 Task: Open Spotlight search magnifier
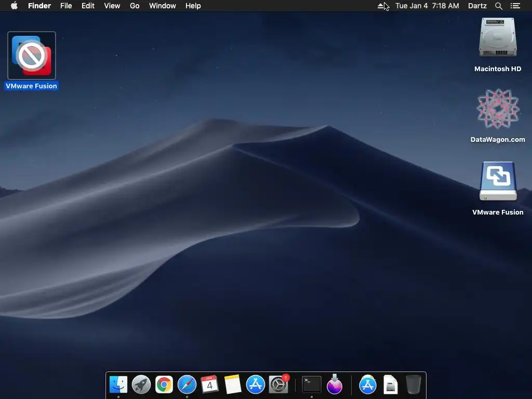498,6
